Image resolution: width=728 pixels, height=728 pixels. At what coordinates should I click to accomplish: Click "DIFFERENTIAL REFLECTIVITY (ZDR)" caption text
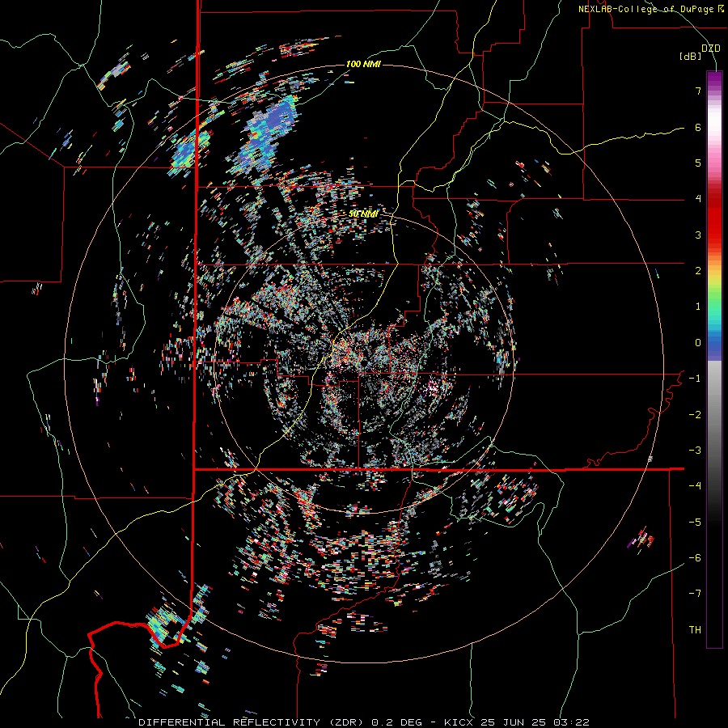252,722
